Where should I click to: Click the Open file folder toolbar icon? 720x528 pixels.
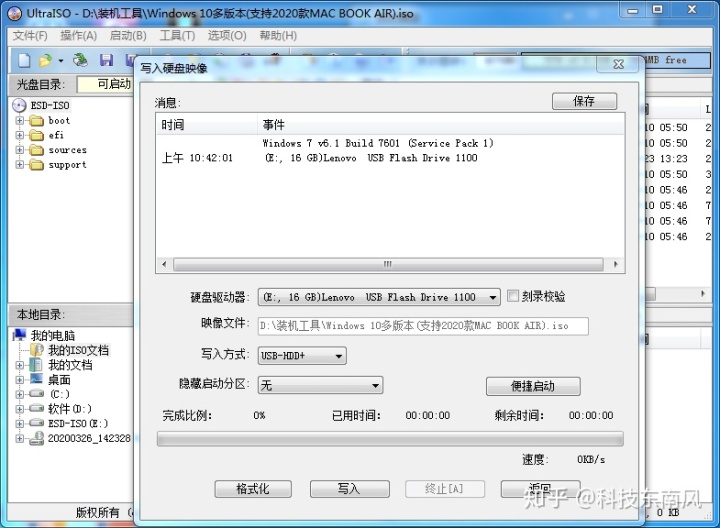(x=45, y=60)
